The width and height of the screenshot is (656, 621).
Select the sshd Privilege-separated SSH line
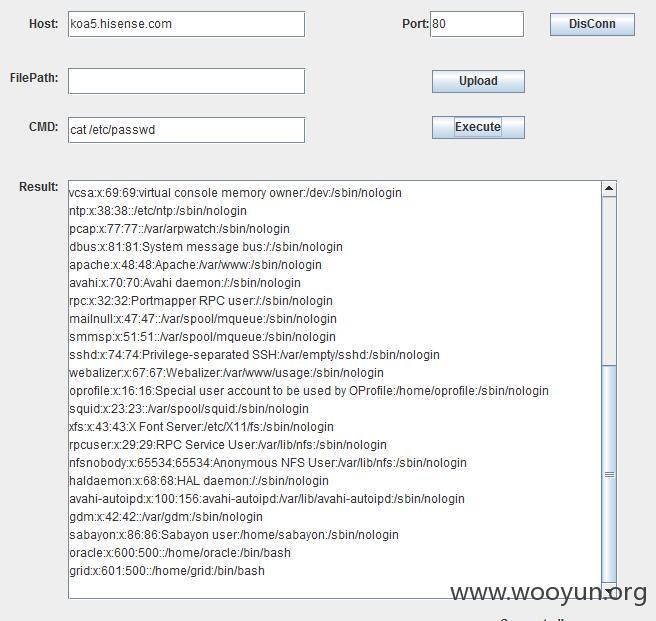coord(254,355)
